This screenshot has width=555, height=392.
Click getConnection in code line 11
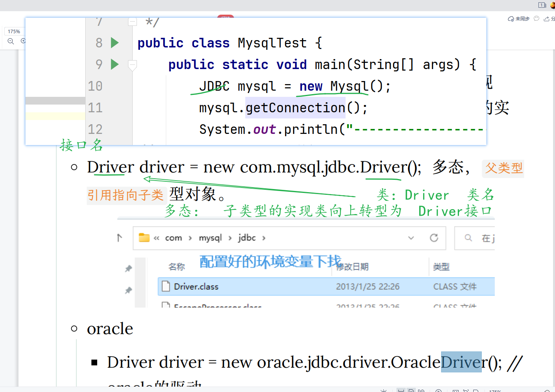(x=295, y=108)
